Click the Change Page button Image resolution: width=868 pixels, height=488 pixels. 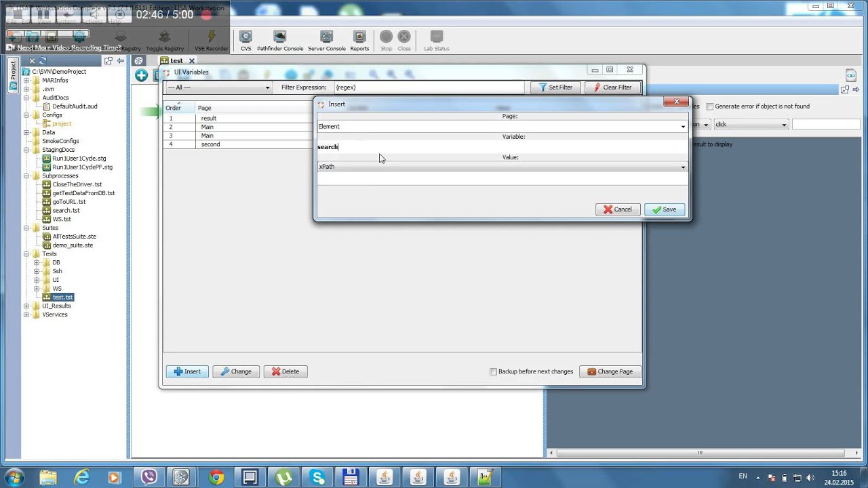pyautogui.click(x=610, y=371)
